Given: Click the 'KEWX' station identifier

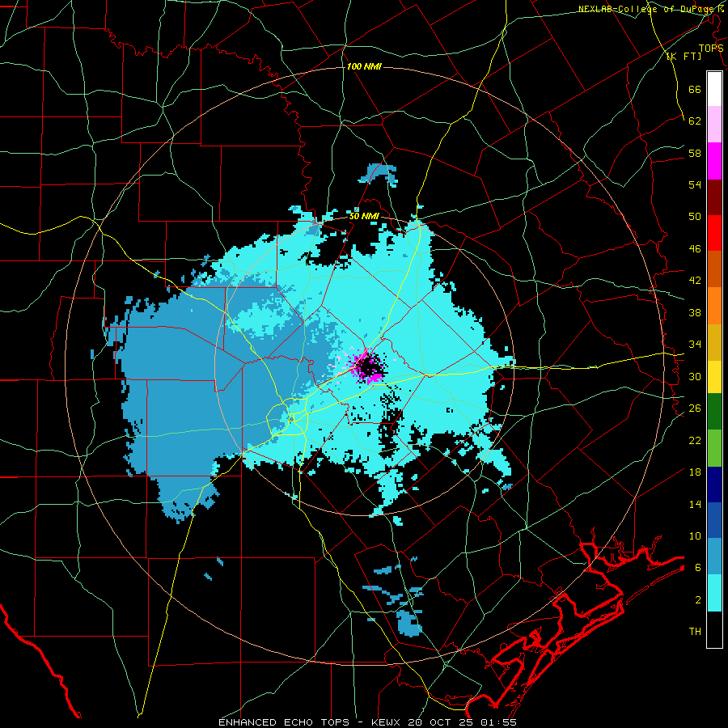Looking at the screenshot, I should pyautogui.click(x=387, y=722).
